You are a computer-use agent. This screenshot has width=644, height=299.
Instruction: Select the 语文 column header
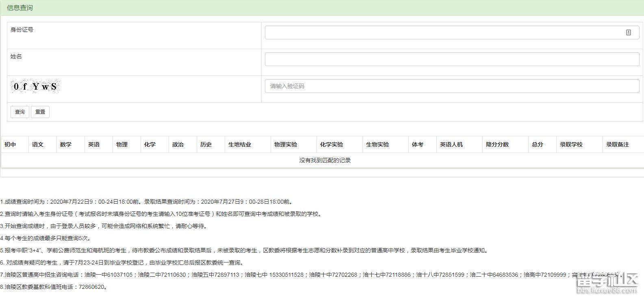point(38,144)
